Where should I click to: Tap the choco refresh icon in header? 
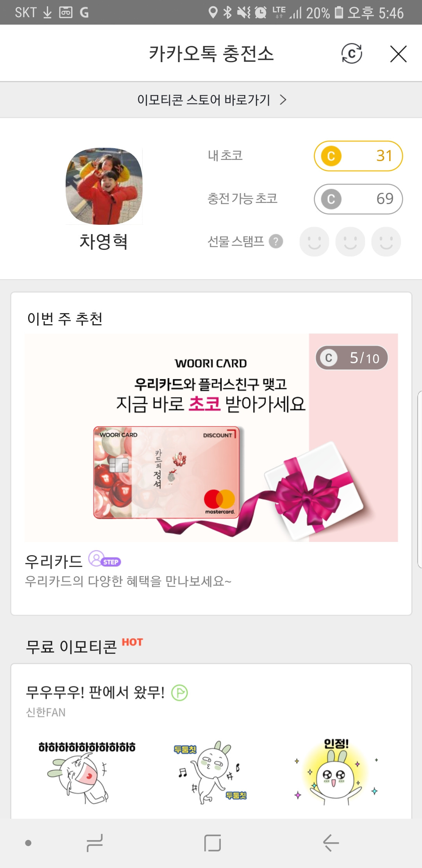click(x=352, y=54)
